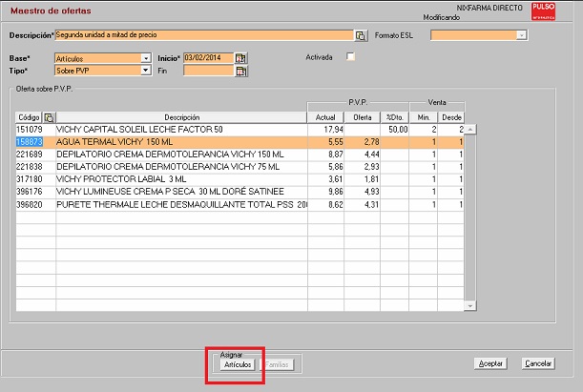This screenshot has height=392, width=583.
Task: Click the Desde column header
Action: (451, 117)
